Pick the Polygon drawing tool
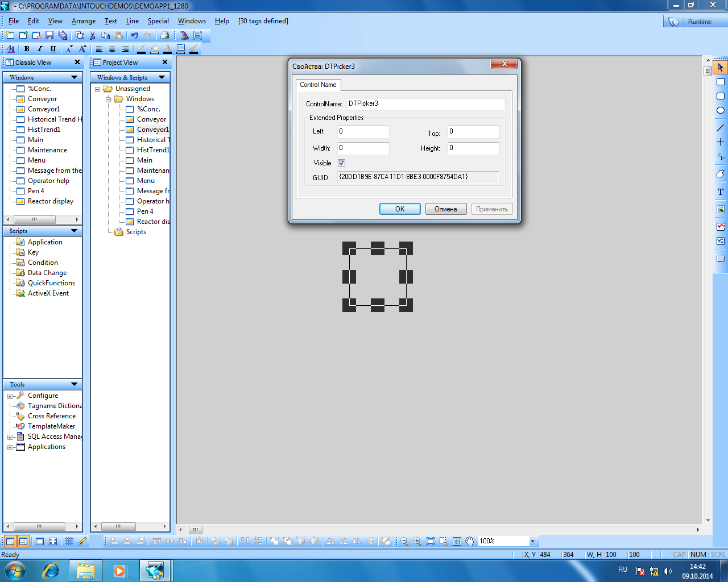The image size is (728, 582). [x=720, y=174]
